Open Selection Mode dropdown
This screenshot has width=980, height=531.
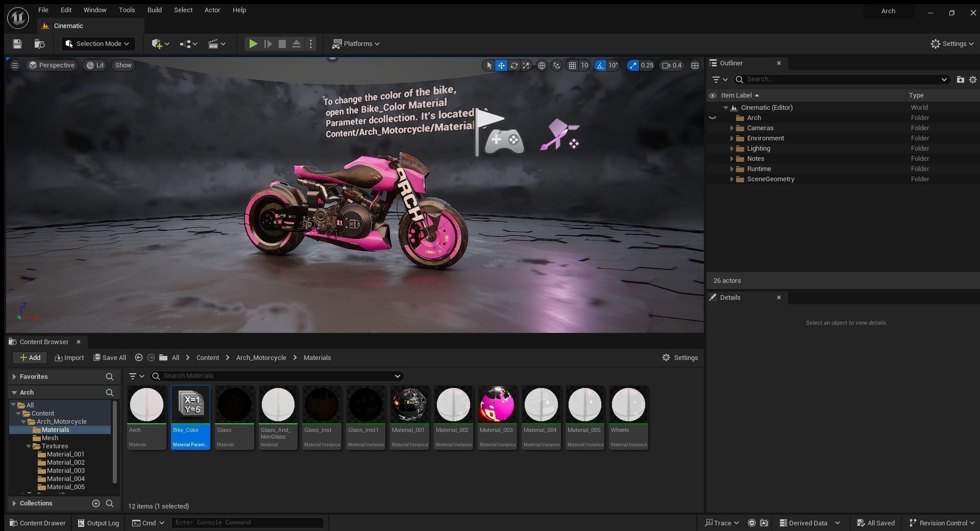98,44
